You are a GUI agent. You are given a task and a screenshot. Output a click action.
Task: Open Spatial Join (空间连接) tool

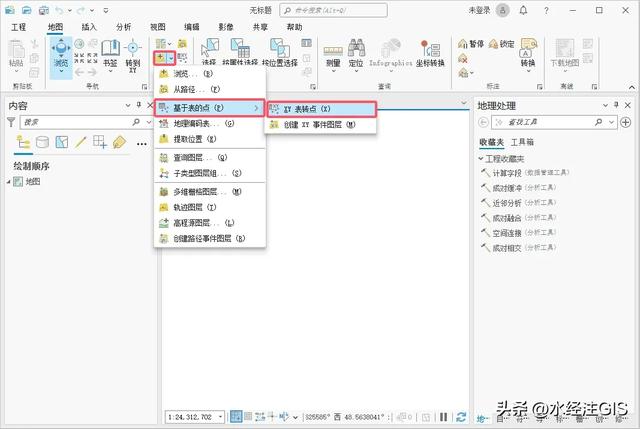pos(518,233)
